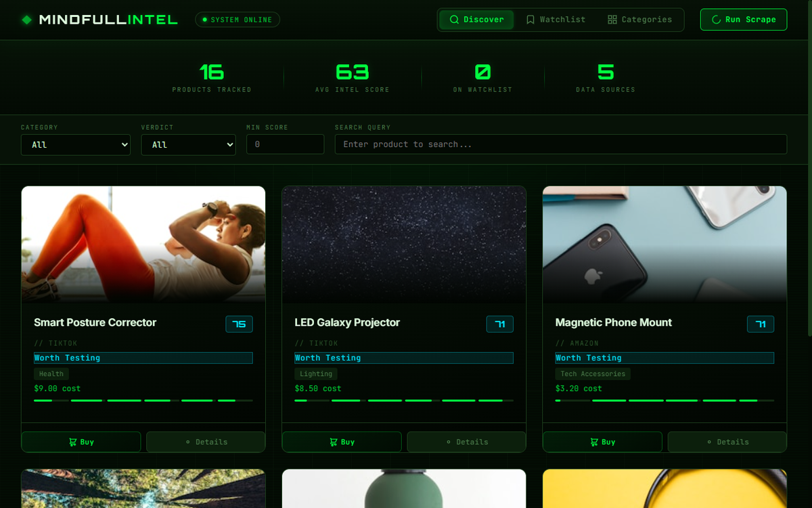
Task: Click the score badge on LED Galaxy Projector
Action: pos(500,324)
